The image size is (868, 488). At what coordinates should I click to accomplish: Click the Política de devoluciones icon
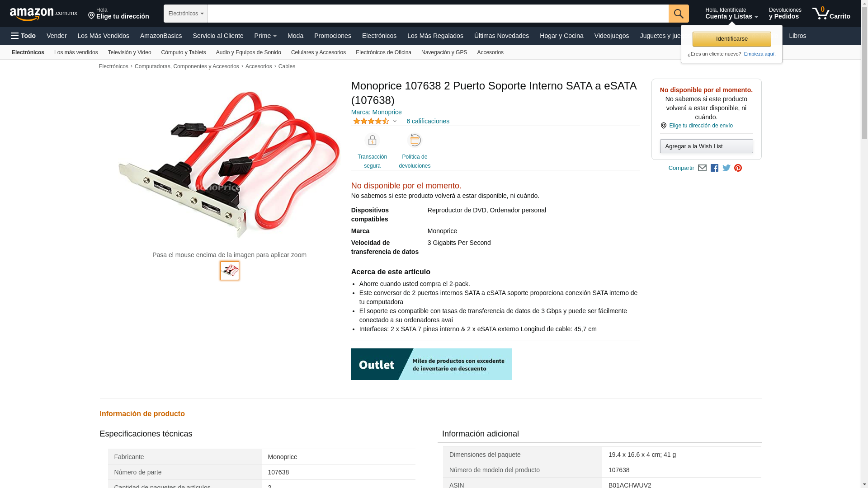[x=415, y=141]
